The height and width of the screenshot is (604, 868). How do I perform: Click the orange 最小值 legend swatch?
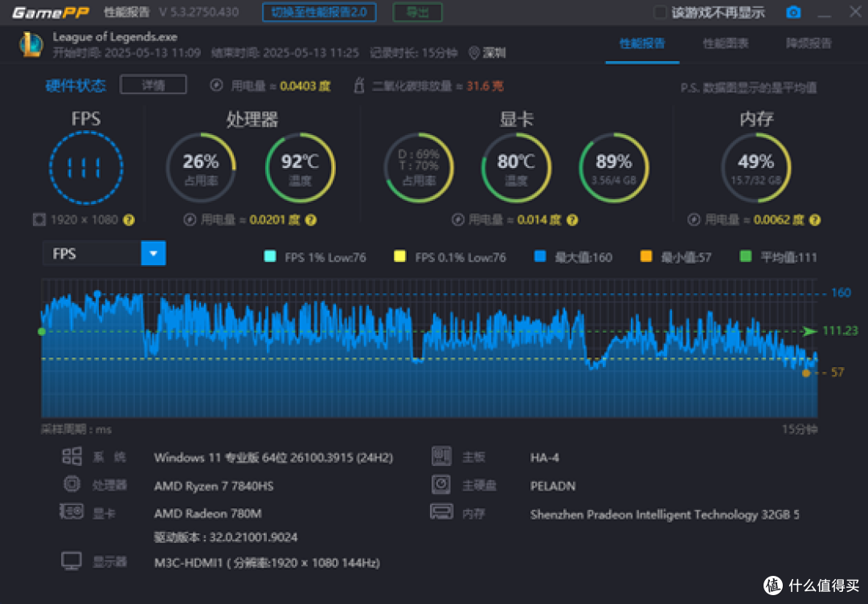coord(646,256)
